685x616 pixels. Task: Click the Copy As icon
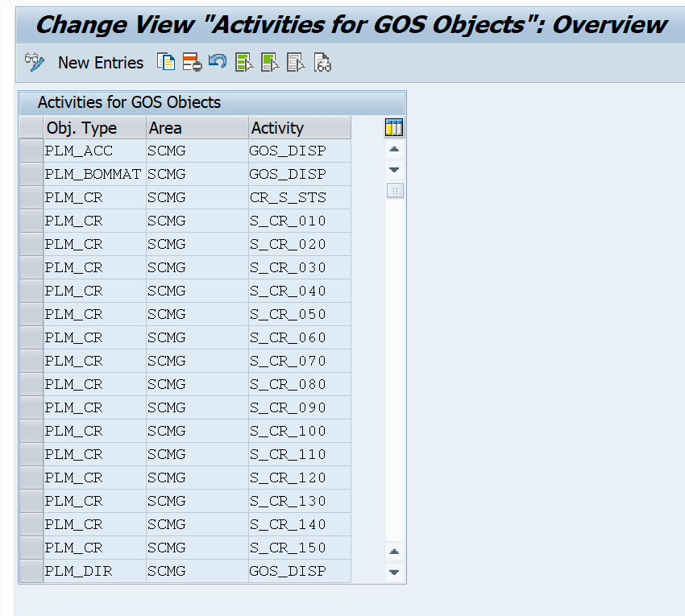[x=166, y=62]
